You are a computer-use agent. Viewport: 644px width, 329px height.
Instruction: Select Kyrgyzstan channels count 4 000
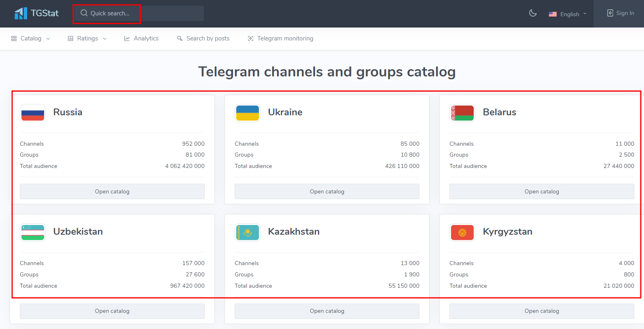click(x=627, y=263)
